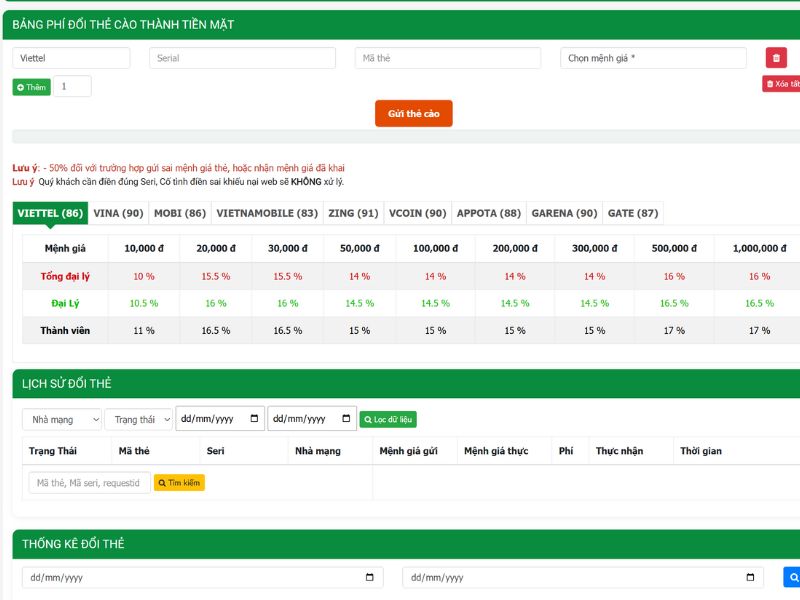Switch to the MOBI (86) tab
The image size is (800, 600).
[180, 213]
